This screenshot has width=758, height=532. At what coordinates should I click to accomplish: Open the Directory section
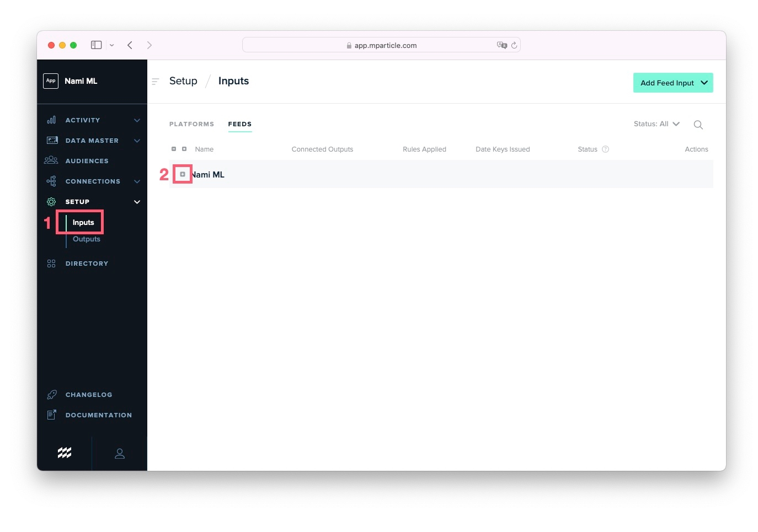[x=87, y=264]
